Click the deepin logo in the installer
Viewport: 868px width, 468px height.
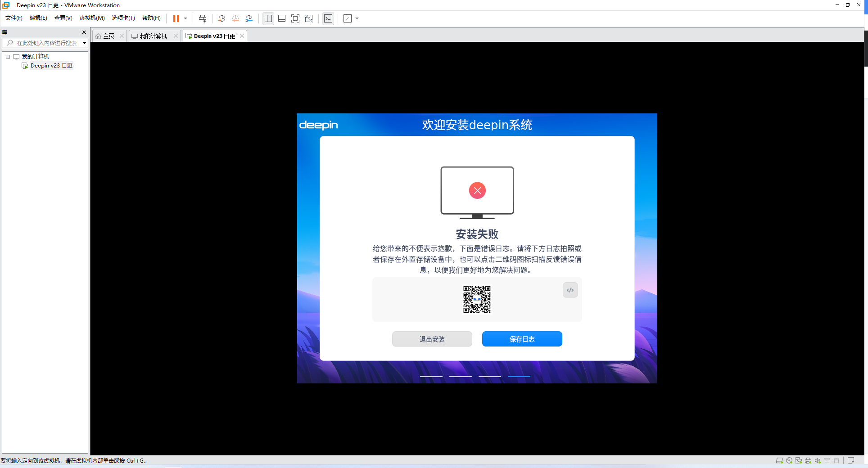pyautogui.click(x=319, y=125)
